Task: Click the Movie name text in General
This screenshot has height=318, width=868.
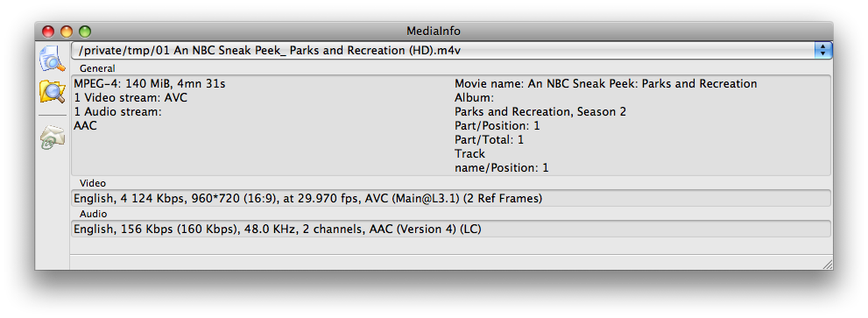Action: (x=605, y=83)
